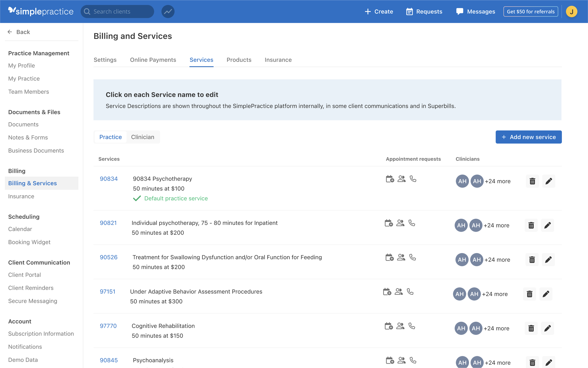Delete the 97151 Adaptive Behavior service
Screen dimensions: 588x368
529,294
